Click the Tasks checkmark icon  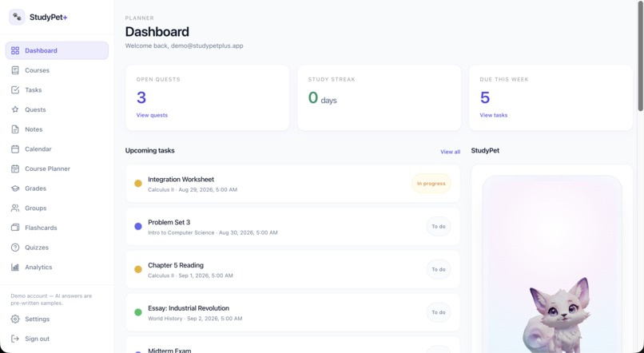[x=15, y=90]
